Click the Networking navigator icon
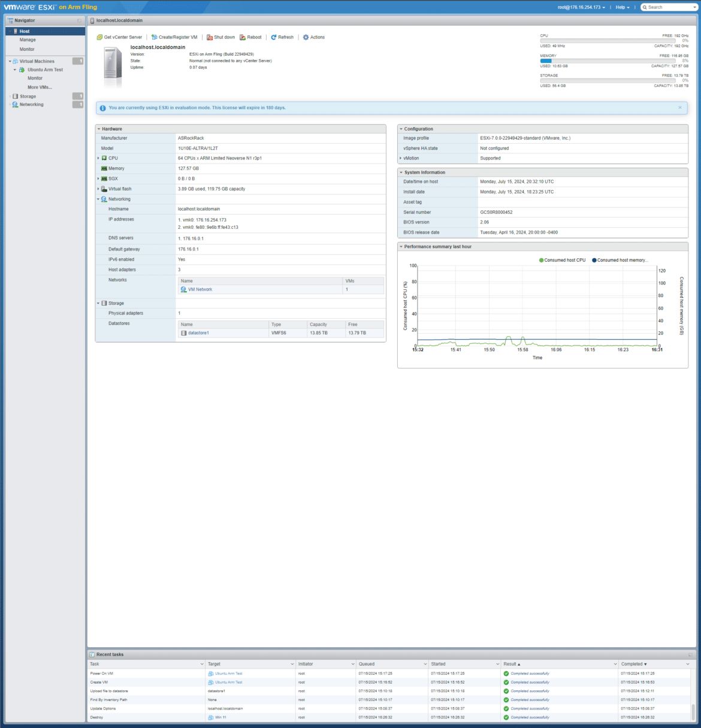 pyautogui.click(x=16, y=105)
